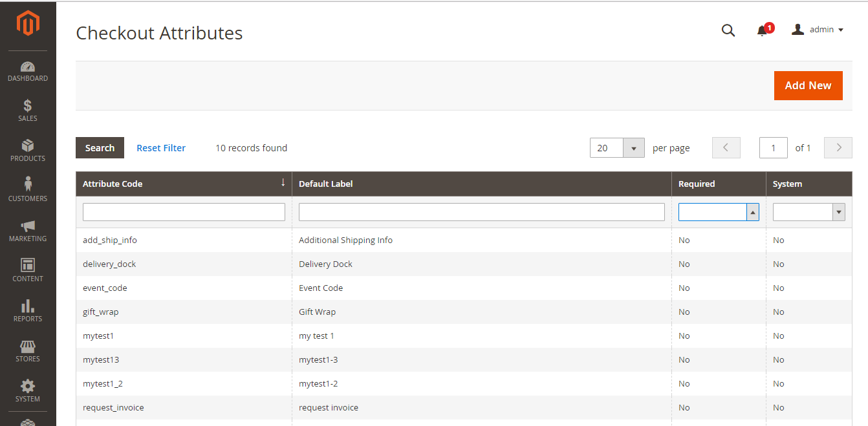Image resolution: width=868 pixels, height=426 pixels.
Task: Click the Add New button
Action: click(x=808, y=85)
